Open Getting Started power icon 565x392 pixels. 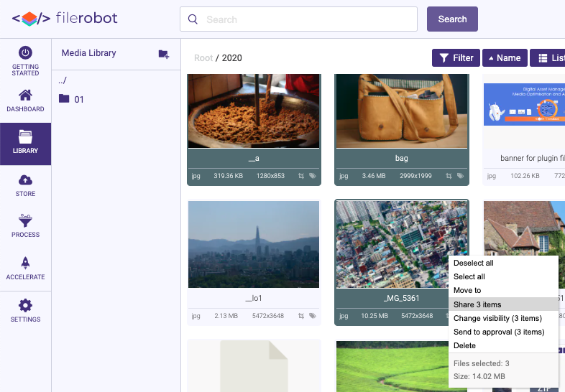pos(25,52)
